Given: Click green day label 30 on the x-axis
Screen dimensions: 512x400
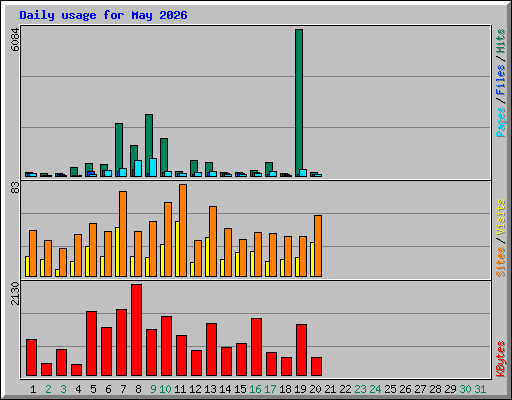Looking at the screenshot, I should [x=465, y=389].
